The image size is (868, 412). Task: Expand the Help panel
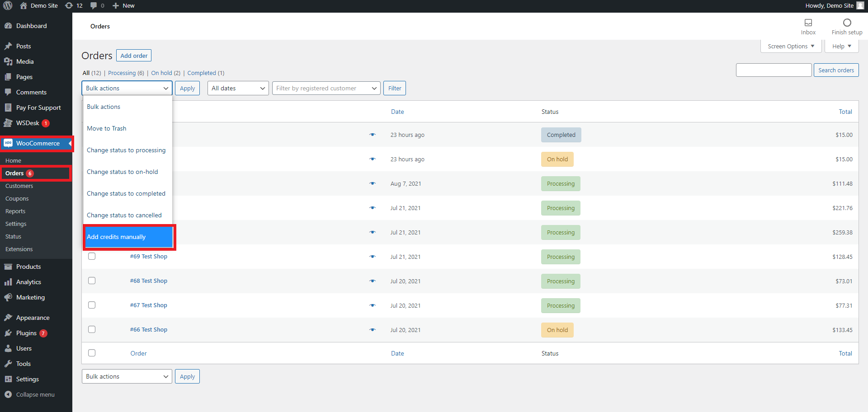click(842, 46)
